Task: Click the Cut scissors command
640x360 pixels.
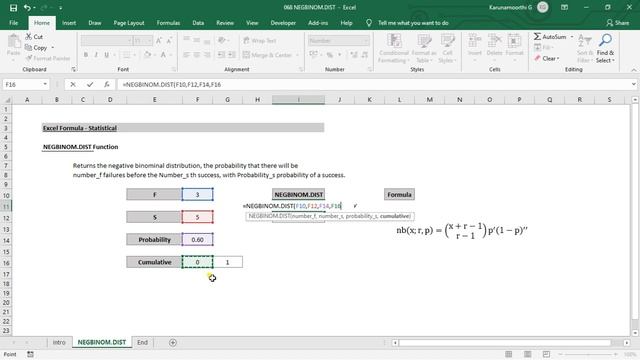Action: pos(34,37)
